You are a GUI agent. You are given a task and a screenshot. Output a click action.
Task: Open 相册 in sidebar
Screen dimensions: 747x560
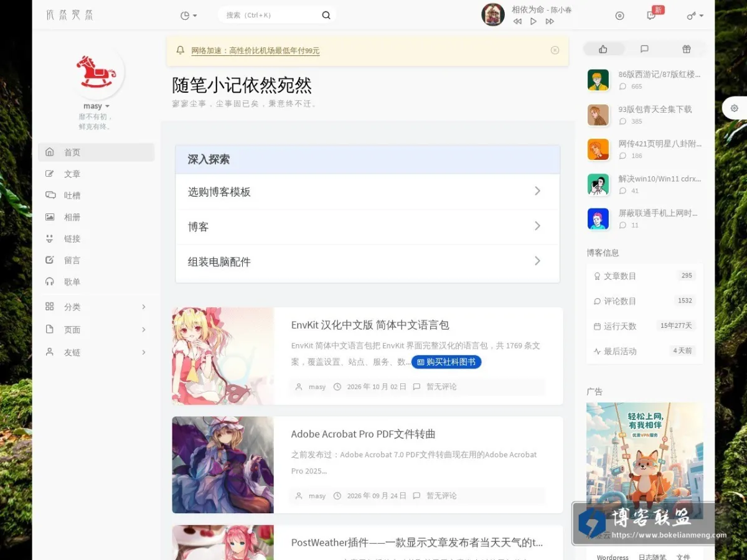coord(96,217)
